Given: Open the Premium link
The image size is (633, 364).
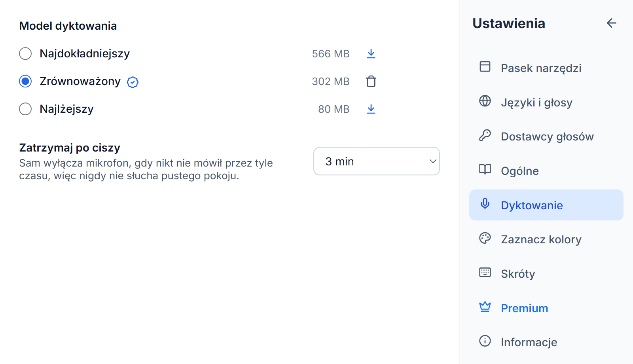Looking at the screenshot, I should click(546, 308).
